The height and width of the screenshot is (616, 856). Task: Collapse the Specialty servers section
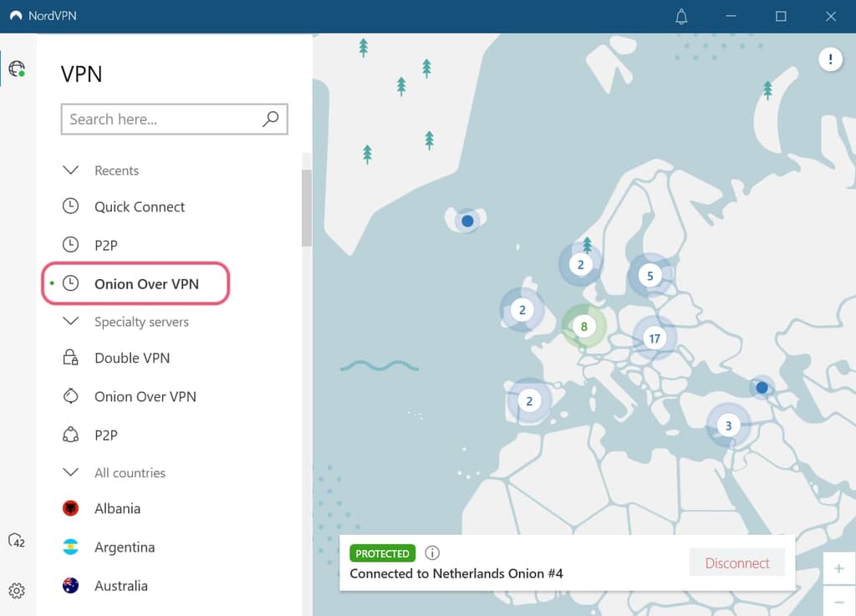(x=71, y=322)
